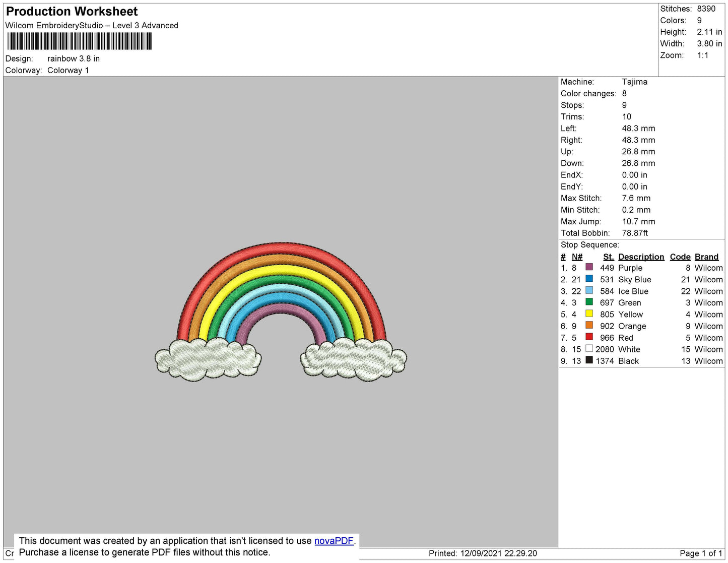The width and height of the screenshot is (728, 563).
Task: Click the Ice Blue description text
Action: coord(633,291)
